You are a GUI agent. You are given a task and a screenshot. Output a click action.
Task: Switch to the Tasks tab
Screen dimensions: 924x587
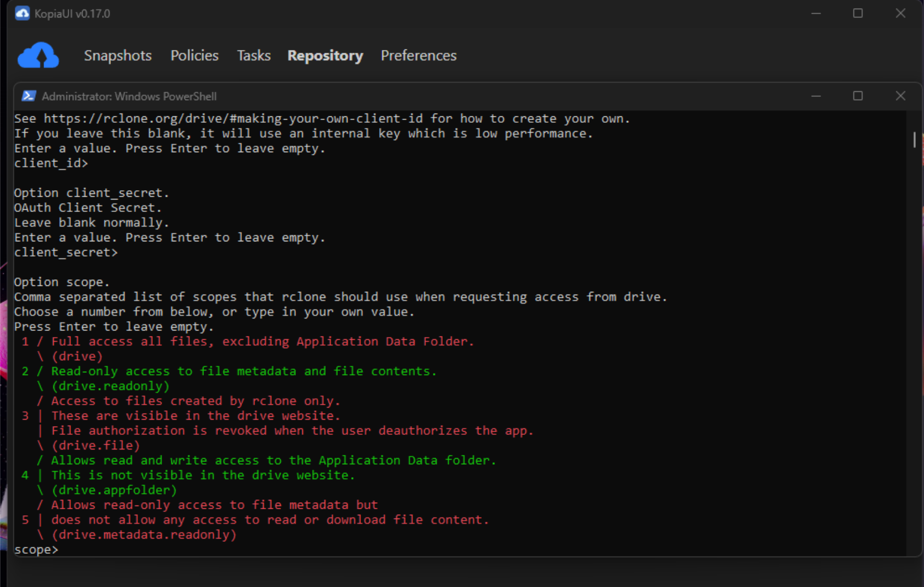coord(254,55)
